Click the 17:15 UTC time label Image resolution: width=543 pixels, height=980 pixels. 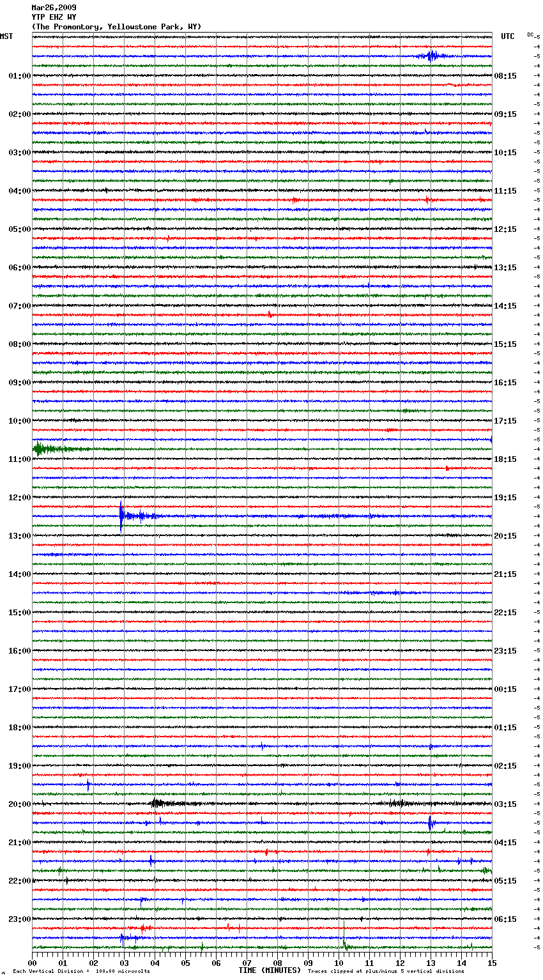coord(505,421)
